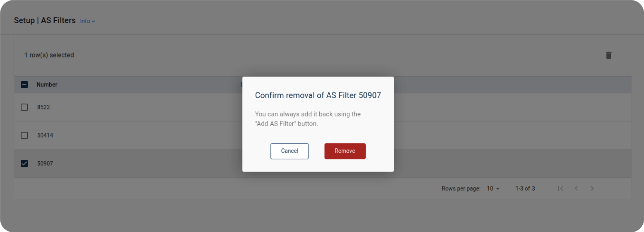This screenshot has height=232, width=644.
Task: Click the 50414 AS number cell
Action: [45, 135]
